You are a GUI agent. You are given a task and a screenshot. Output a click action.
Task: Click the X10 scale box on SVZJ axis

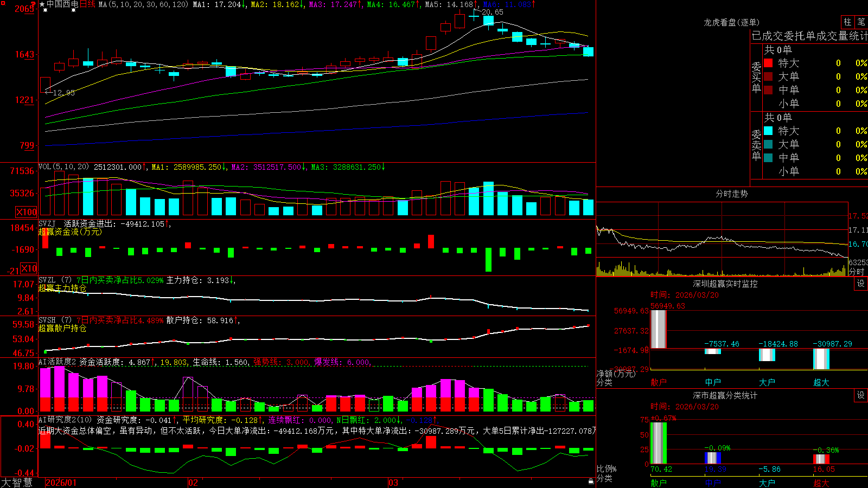pyautogui.click(x=29, y=268)
